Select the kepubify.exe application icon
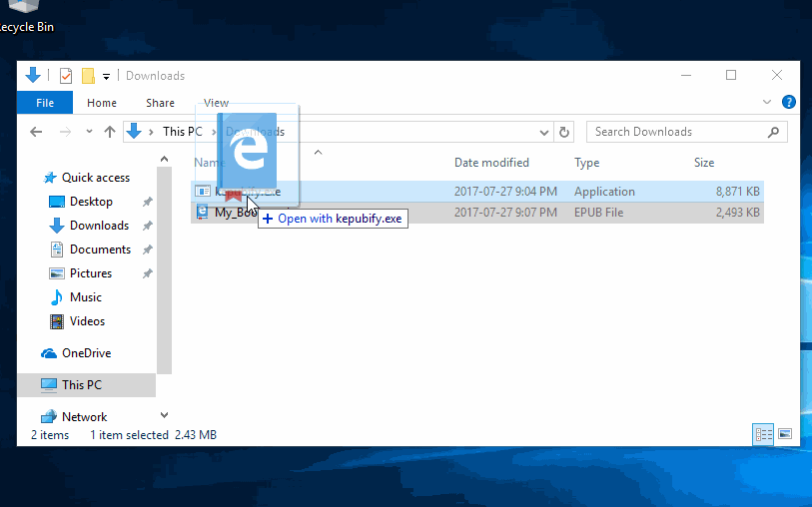 (203, 192)
